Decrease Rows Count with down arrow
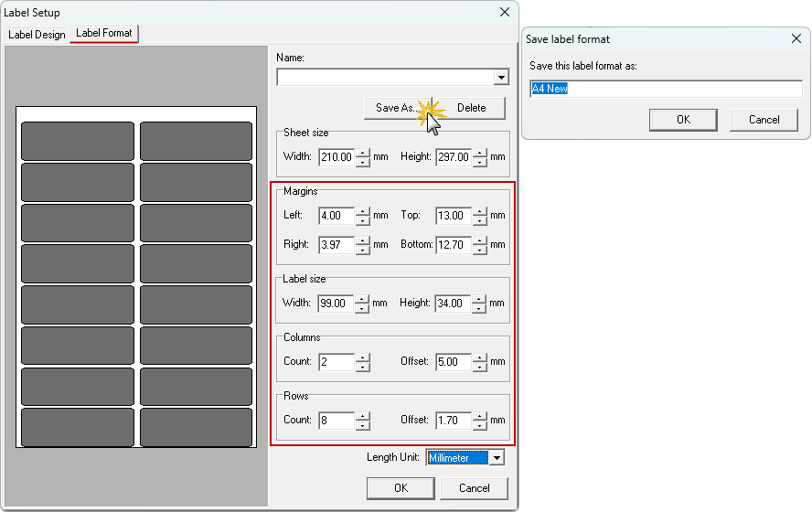Screen dimensions: 812x512 (363, 425)
